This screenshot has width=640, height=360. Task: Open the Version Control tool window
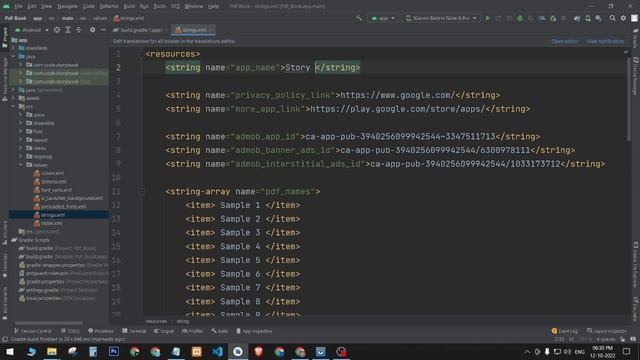[x=33, y=331]
